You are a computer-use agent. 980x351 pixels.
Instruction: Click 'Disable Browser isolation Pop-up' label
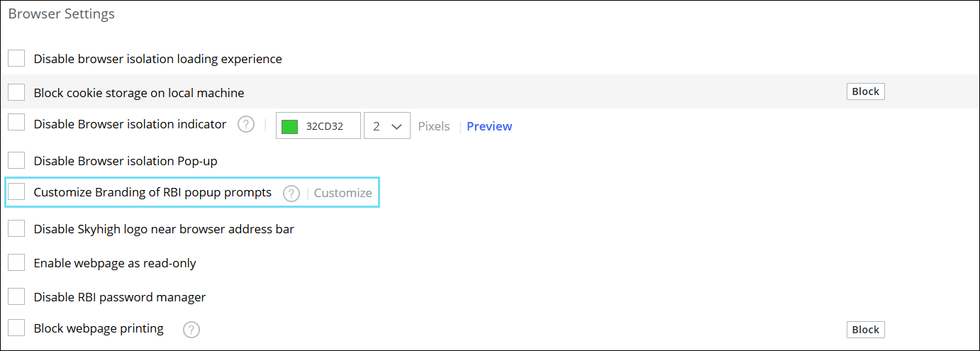click(x=126, y=161)
